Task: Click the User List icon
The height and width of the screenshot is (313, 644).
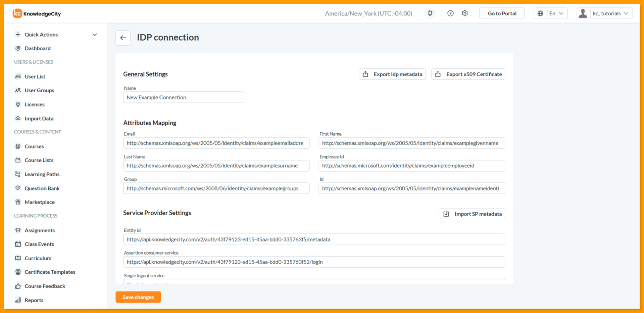Action: [x=18, y=77]
